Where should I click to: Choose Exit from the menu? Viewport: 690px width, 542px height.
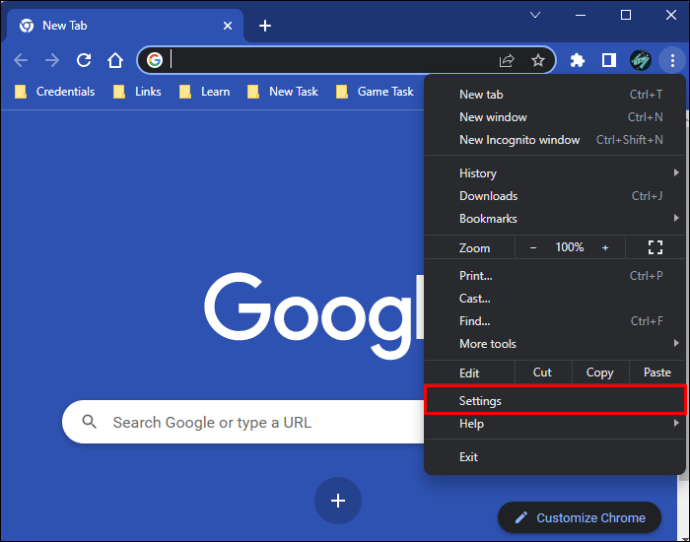click(555, 457)
